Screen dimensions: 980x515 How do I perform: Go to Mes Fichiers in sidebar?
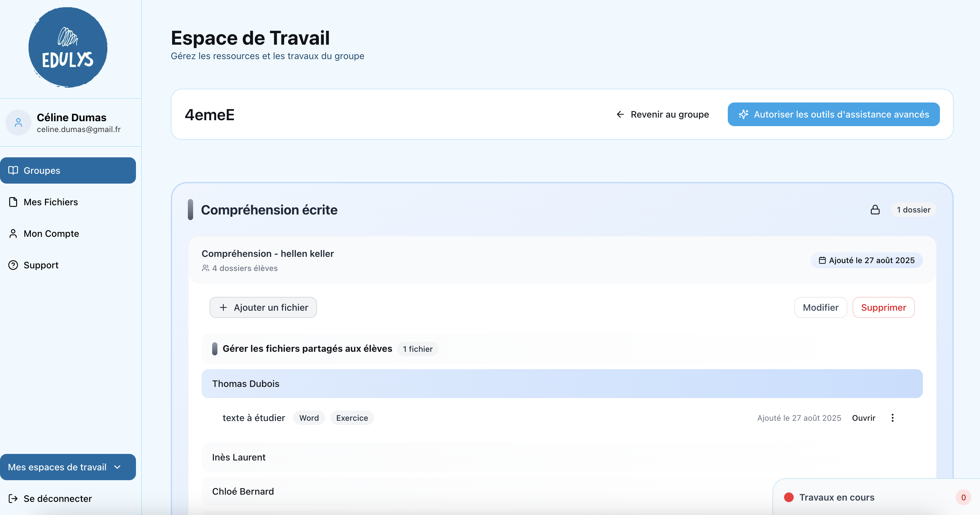(x=51, y=202)
